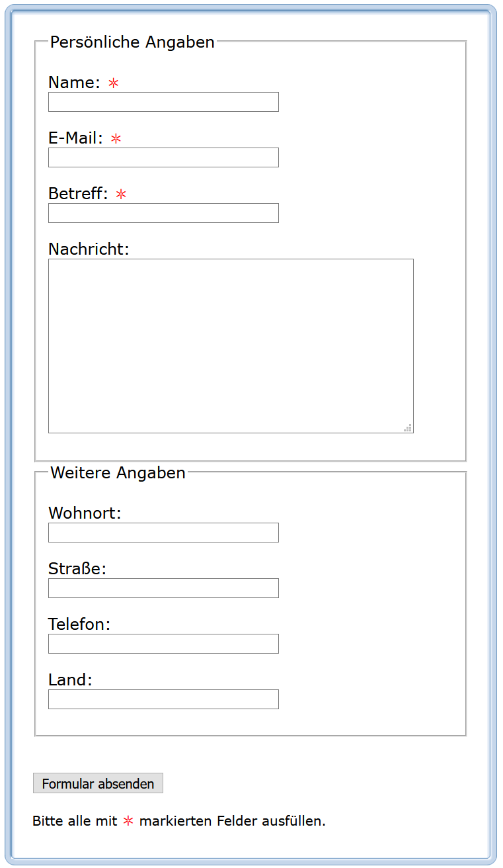Focus the E-Mail text field
Screen dimensions: 503x868
coord(163,157)
